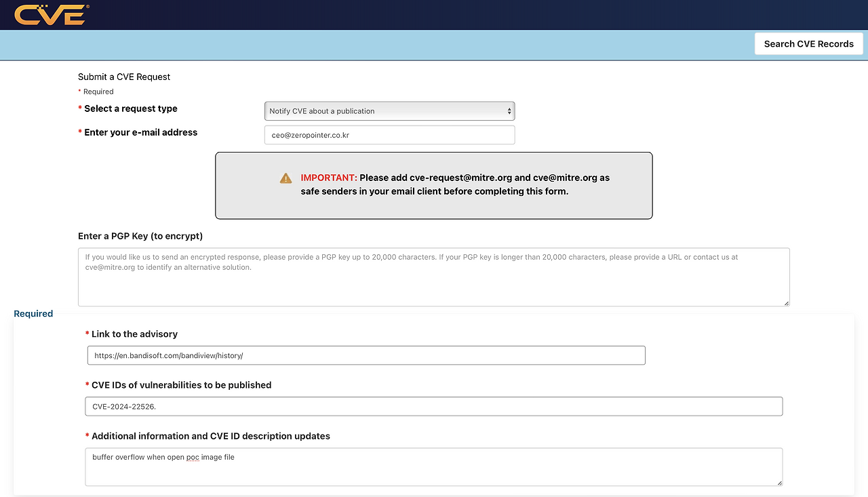Click the red asterisk next to Select a request type
868x497 pixels.
[x=79, y=108]
